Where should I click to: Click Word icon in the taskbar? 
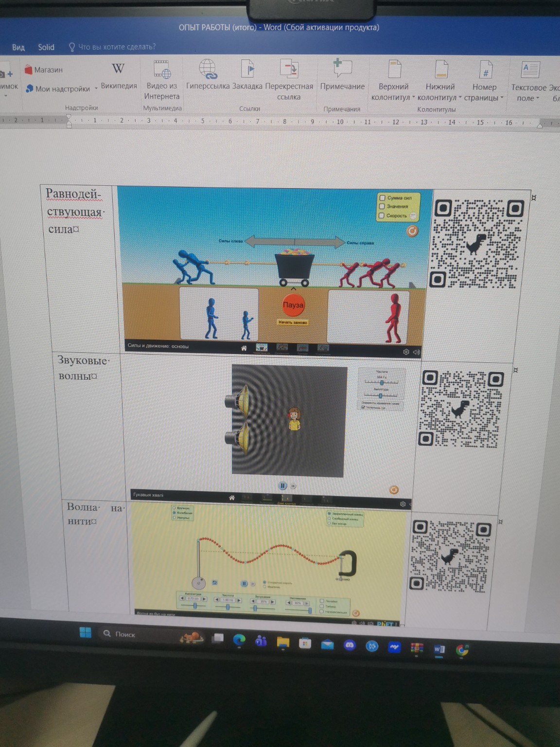tap(439, 649)
